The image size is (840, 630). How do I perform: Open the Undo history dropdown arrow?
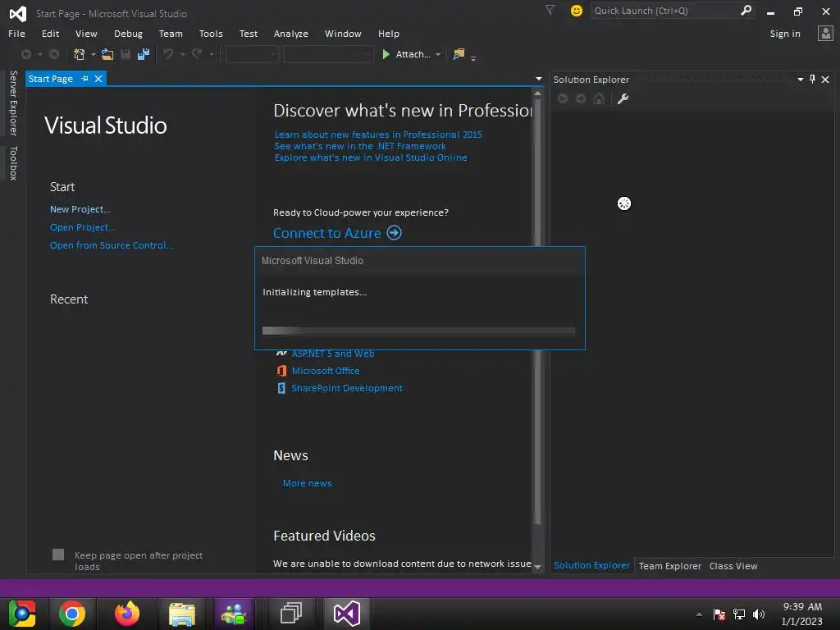[x=183, y=55]
